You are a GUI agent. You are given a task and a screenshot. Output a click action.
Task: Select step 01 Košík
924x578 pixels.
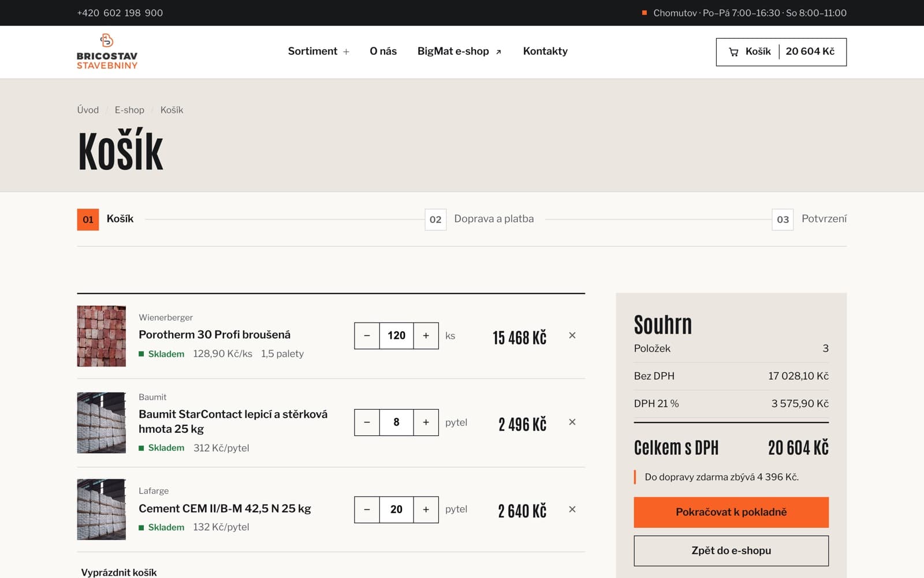[105, 219]
